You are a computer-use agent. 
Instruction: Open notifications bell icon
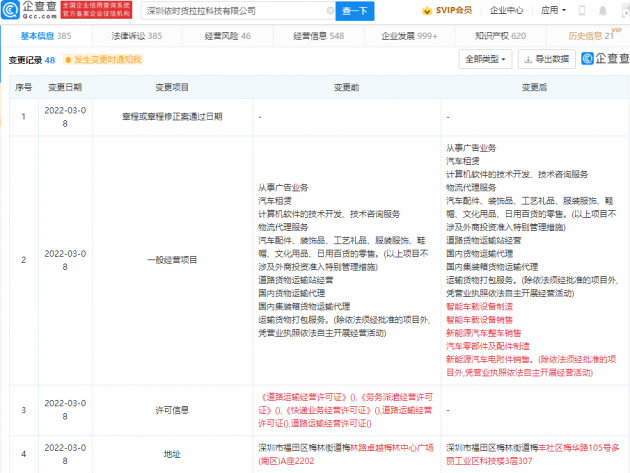(603, 11)
